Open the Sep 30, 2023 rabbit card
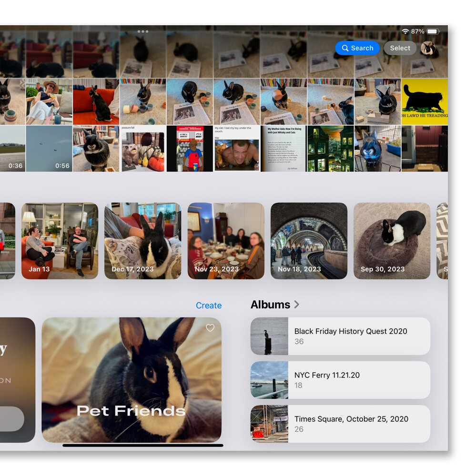This screenshot has width=476, height=476. click(x=392, y=241)
